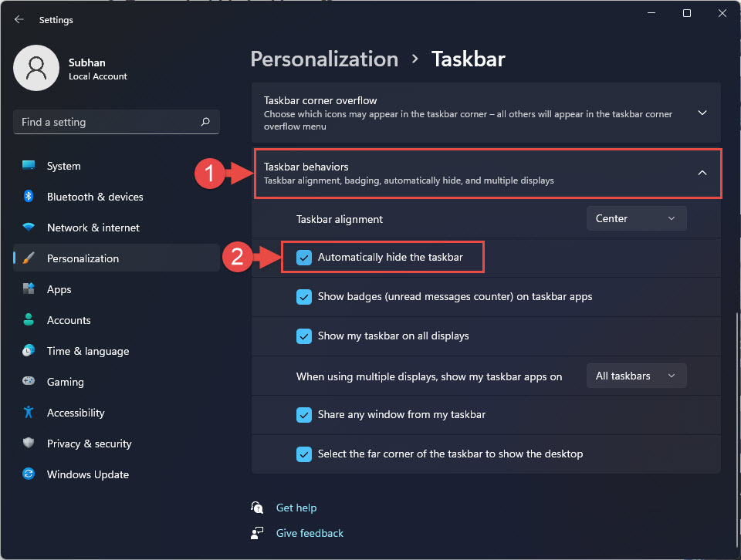Click the Gaming controller icon

coord(29,381)
